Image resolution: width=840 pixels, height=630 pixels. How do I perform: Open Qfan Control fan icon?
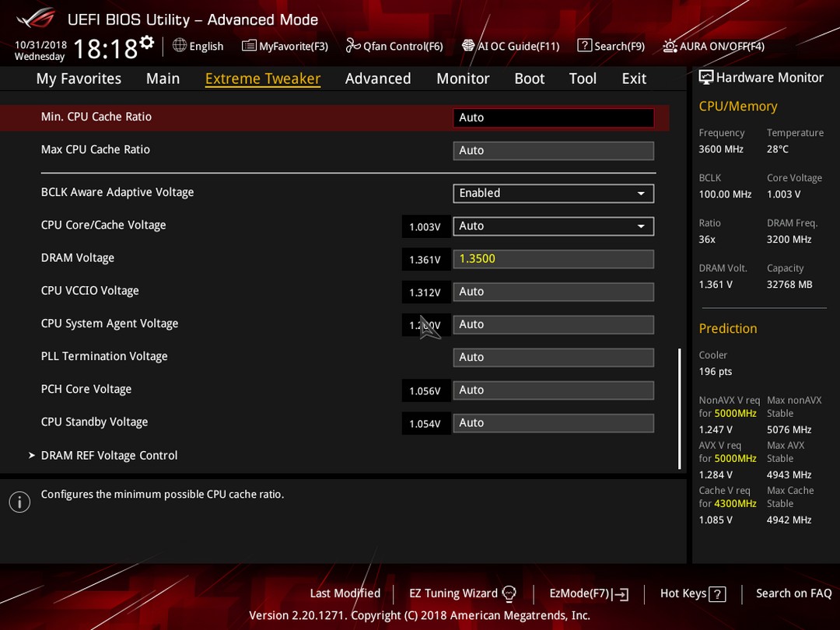(352, 46)
